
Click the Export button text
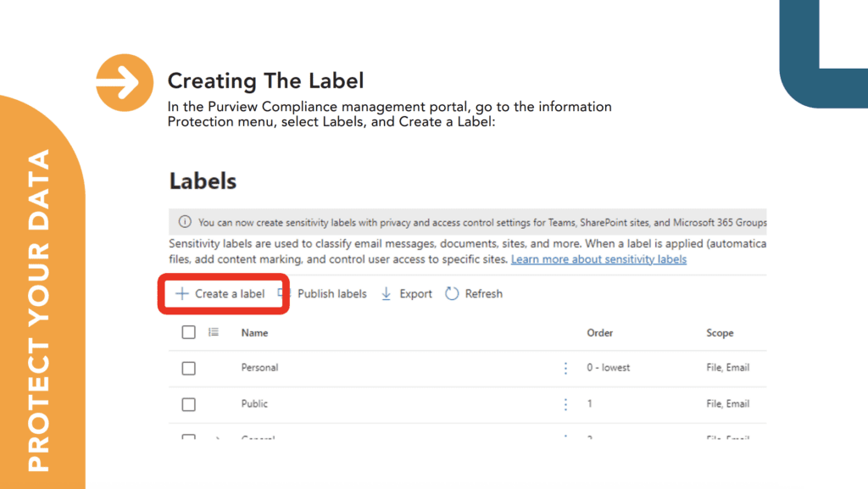tap(415, 294)
